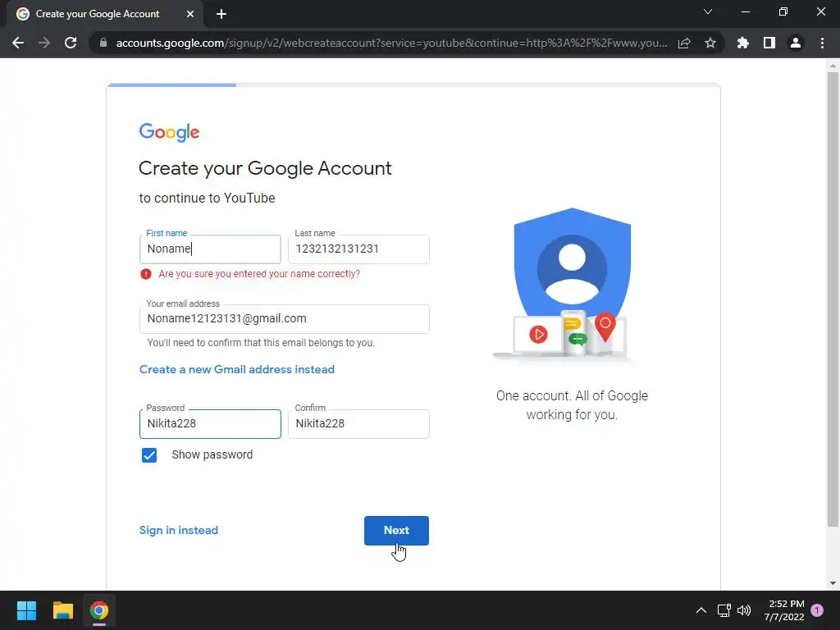
Task: Click the text 'Are you sure you entered your name correctly?'
Action: click(x=259, y=274)
